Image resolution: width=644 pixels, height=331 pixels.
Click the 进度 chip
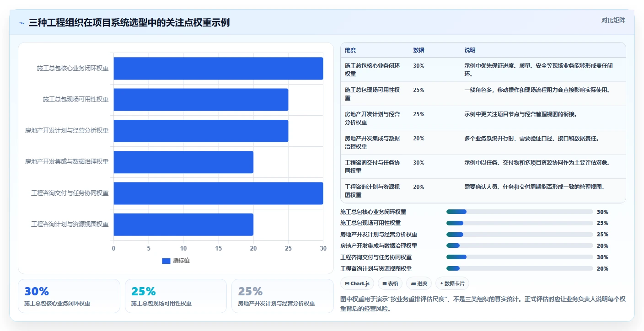click(x=419, y=283)
